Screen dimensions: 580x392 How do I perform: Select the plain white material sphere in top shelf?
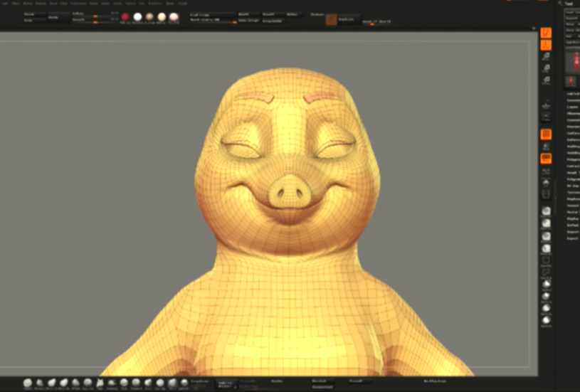137,17
